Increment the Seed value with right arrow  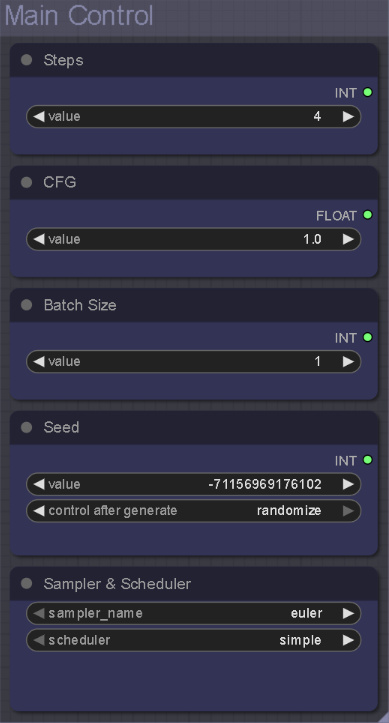coord(348,484)
